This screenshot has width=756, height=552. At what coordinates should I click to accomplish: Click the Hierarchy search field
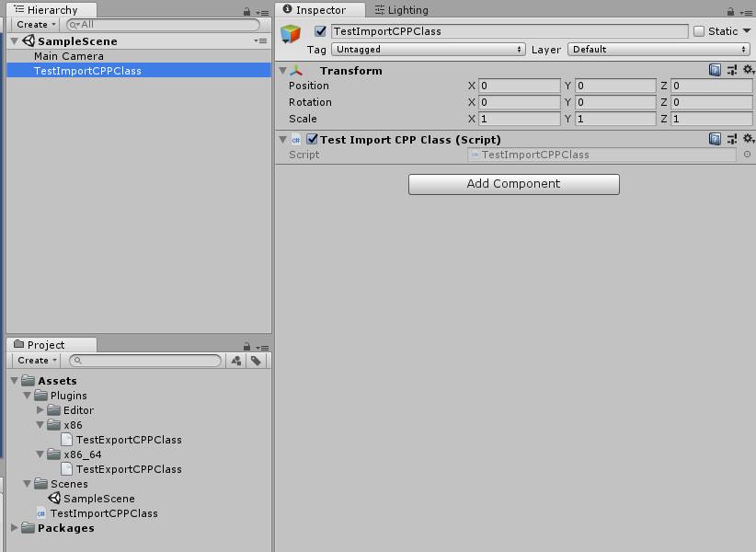[x=163, y=25]
